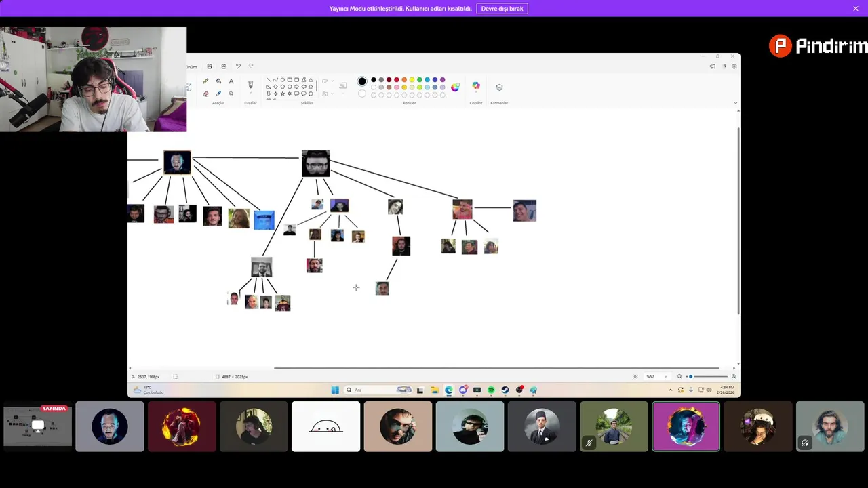Choose the Brushes tool
Viewport: 868px width, 488px height.
click(x=250, y=84)
